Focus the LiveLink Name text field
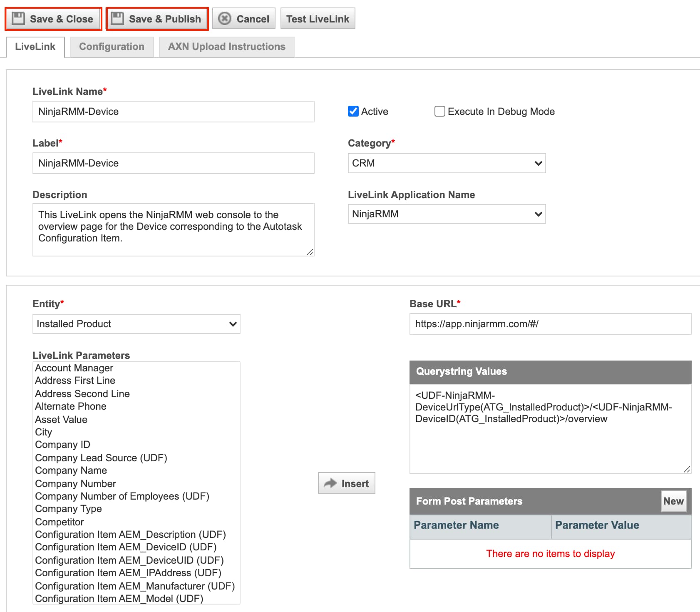Screen dimensions: 700x612 point(173,112)
